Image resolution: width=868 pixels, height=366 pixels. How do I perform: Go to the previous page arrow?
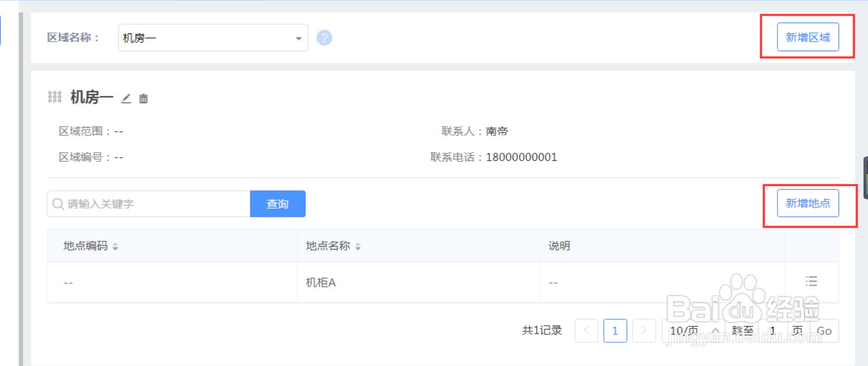tap(587, 331)
